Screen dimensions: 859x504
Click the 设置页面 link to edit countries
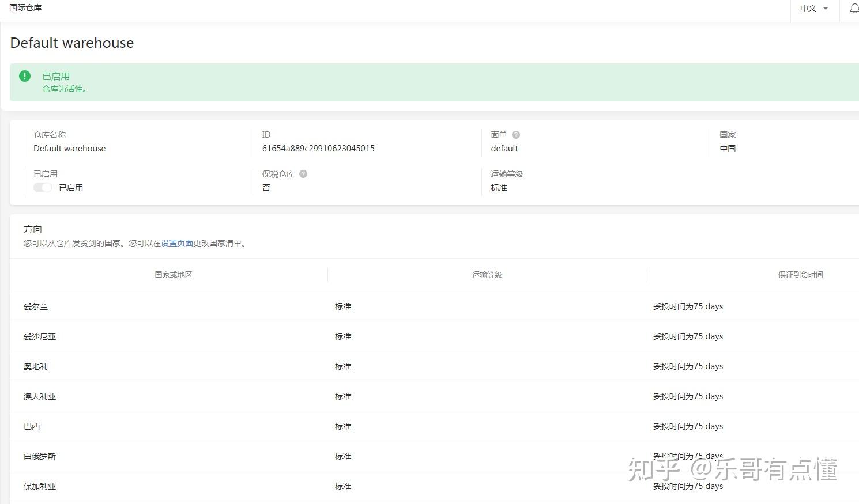pos(178,242)
